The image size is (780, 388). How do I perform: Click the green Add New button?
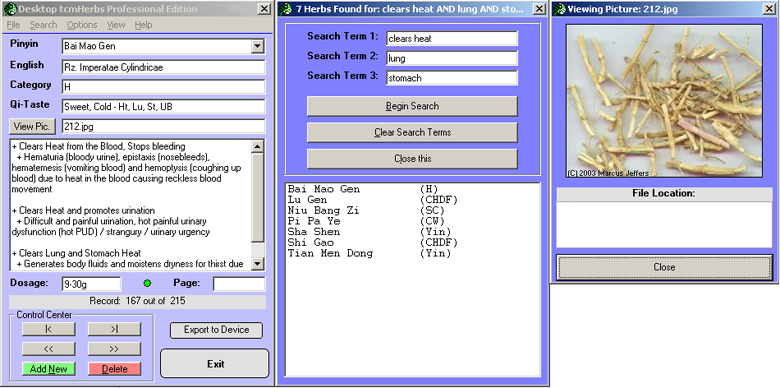point(49,369)
